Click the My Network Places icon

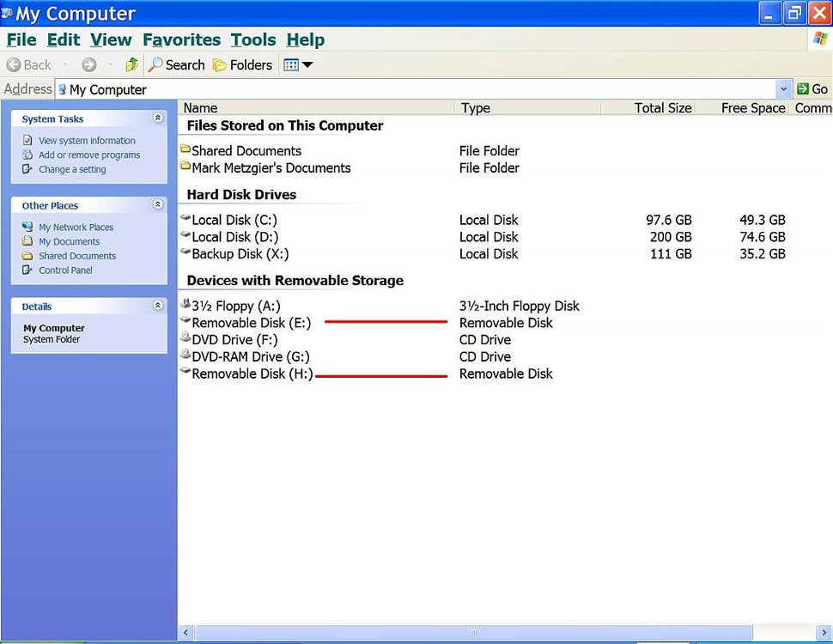(x=27, y=227)
